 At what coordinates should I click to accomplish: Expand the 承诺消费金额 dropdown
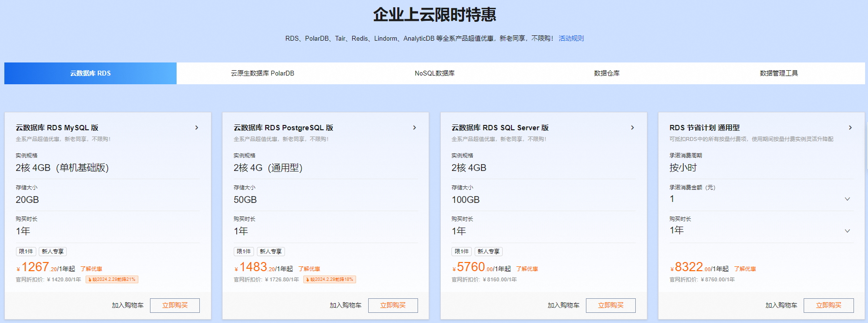(847, 199)
